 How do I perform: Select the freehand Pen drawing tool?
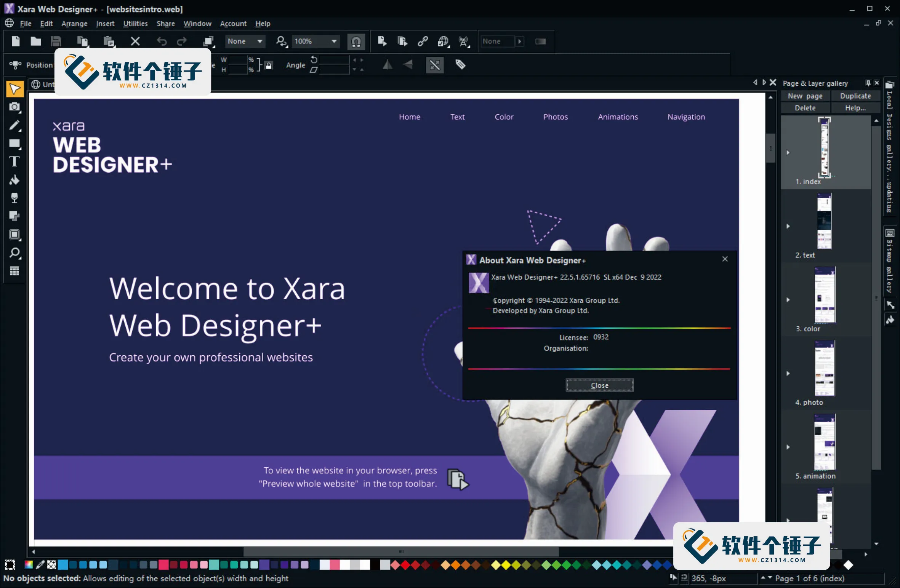point(15,125)
